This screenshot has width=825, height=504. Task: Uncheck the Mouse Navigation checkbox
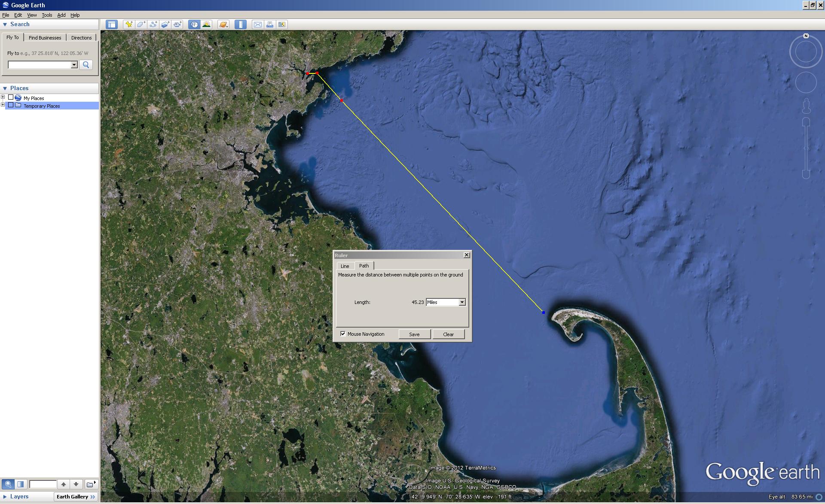pyautogui.click(x=343, y=334)
